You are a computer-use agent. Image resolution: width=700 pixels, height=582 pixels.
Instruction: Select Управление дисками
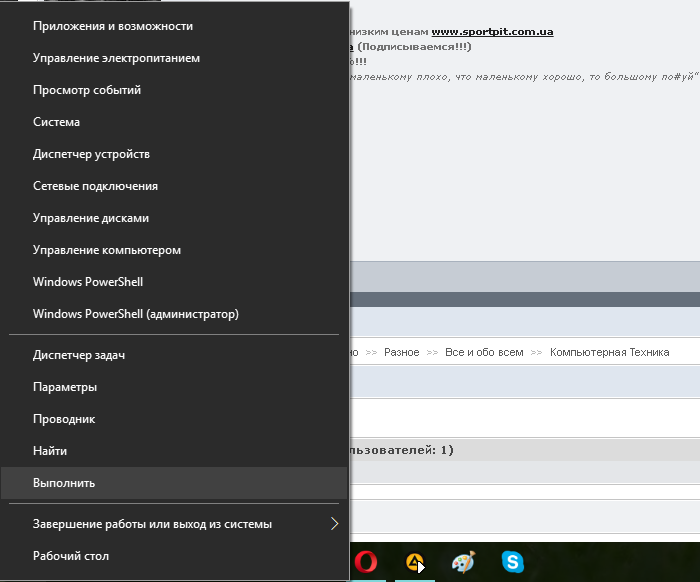pyautogui.click(x=91, y=218)
